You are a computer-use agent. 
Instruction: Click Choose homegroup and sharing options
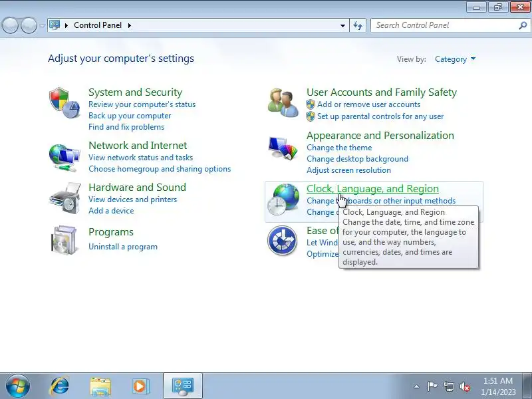(160, 169)
